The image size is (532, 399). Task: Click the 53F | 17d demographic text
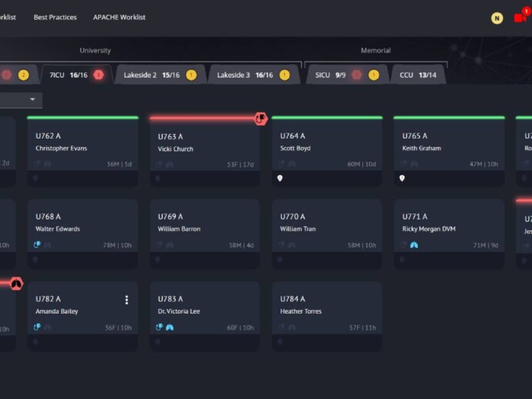241,165
